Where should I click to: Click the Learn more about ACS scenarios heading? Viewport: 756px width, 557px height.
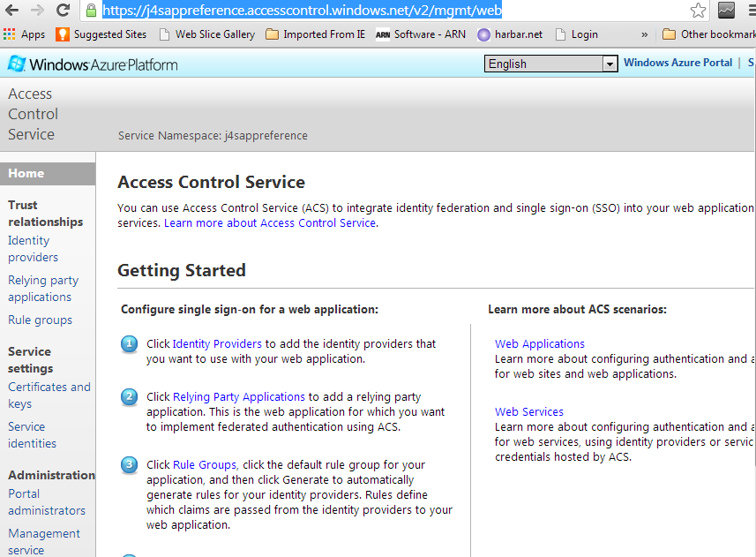click(x=577, y=310)
